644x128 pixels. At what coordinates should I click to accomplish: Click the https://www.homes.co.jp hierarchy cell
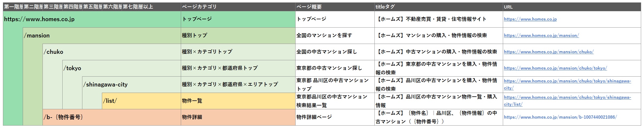[x=39, y=19]
